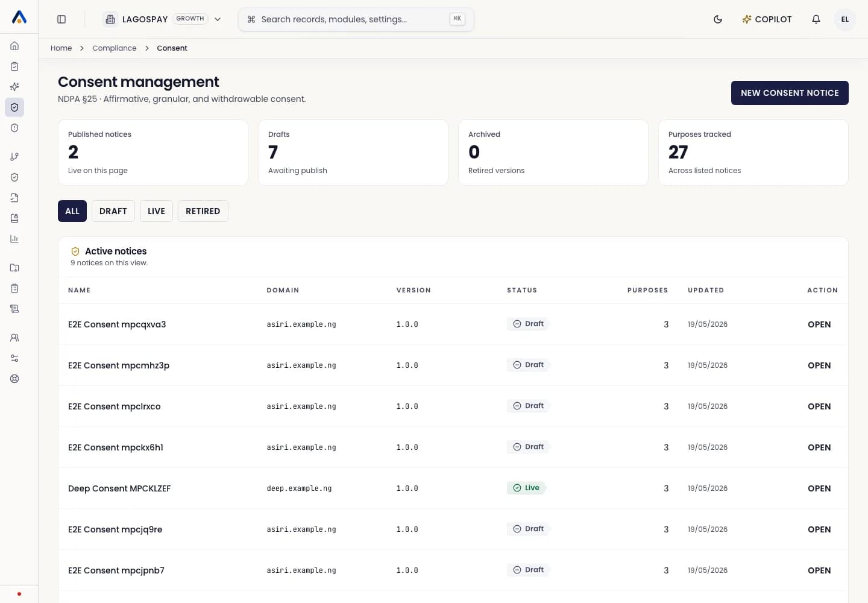Toggle the sidebar panel icon

point(61,19)
